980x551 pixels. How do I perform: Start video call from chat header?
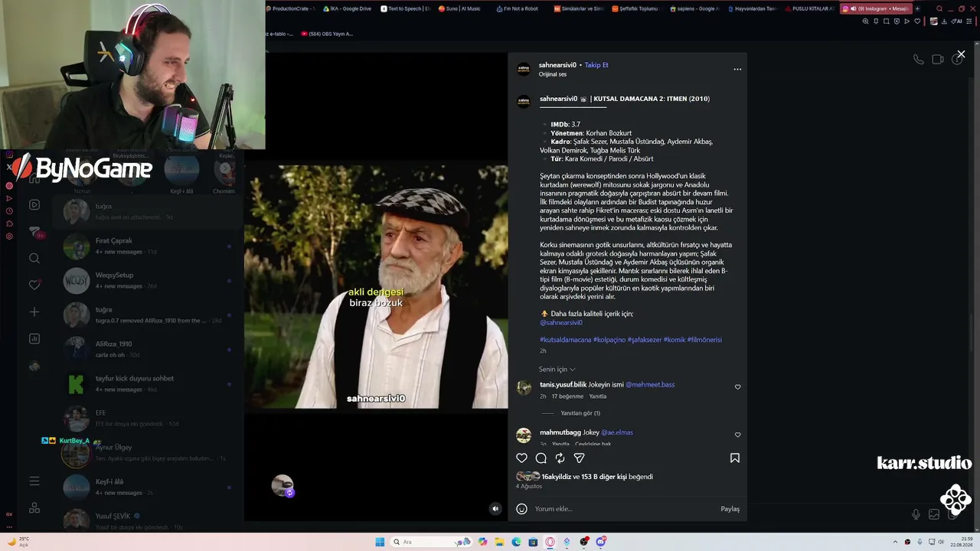[938, 59]
